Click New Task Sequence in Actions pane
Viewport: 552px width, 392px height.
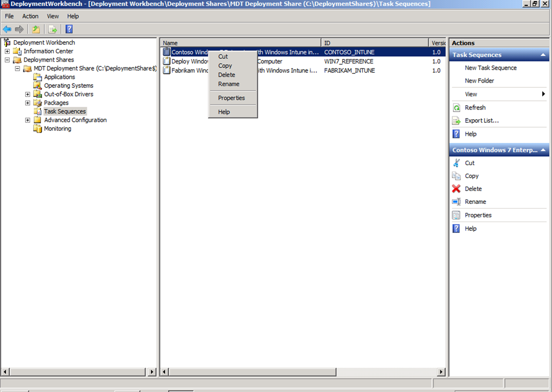point(491,68)
